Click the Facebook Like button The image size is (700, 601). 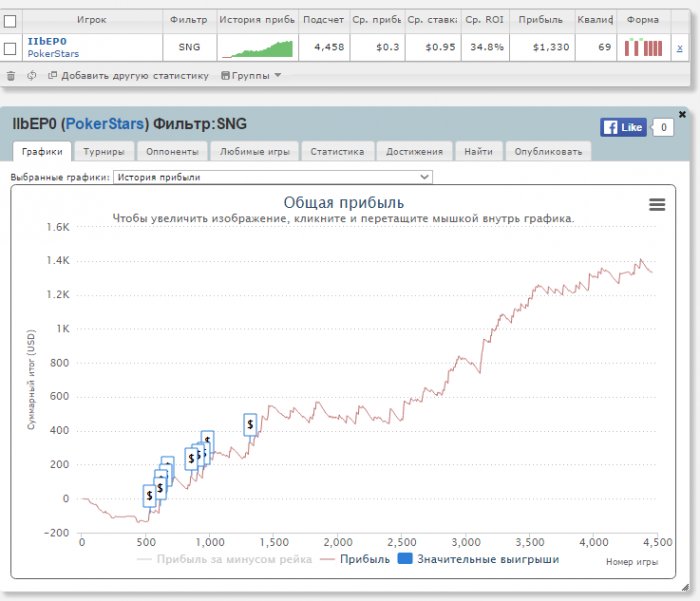623,127
